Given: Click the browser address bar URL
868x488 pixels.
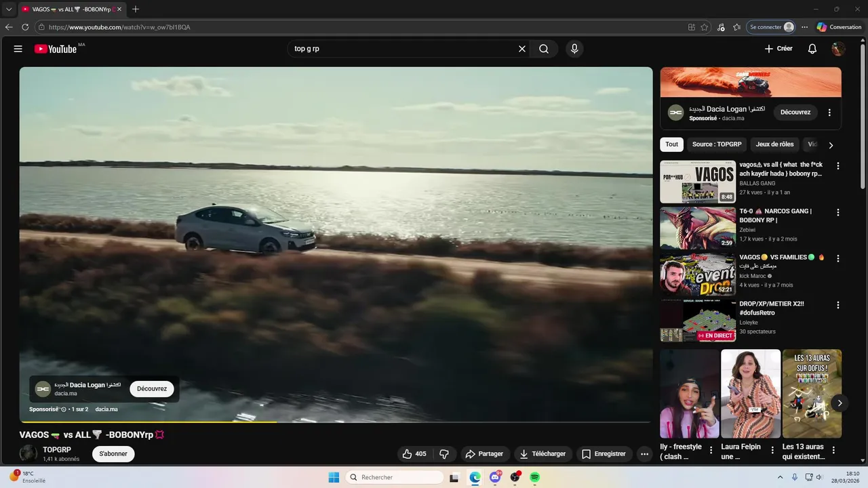Looking at the screenshot, I should (x=119, y=27).
